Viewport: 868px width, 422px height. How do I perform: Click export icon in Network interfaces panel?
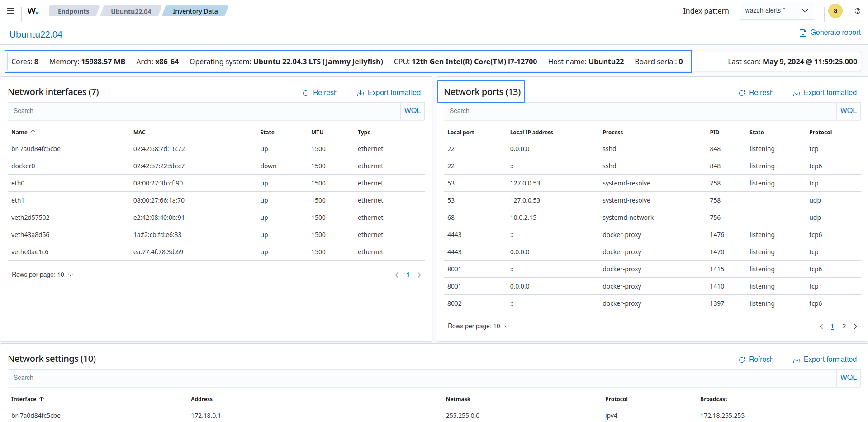point(360,93)
